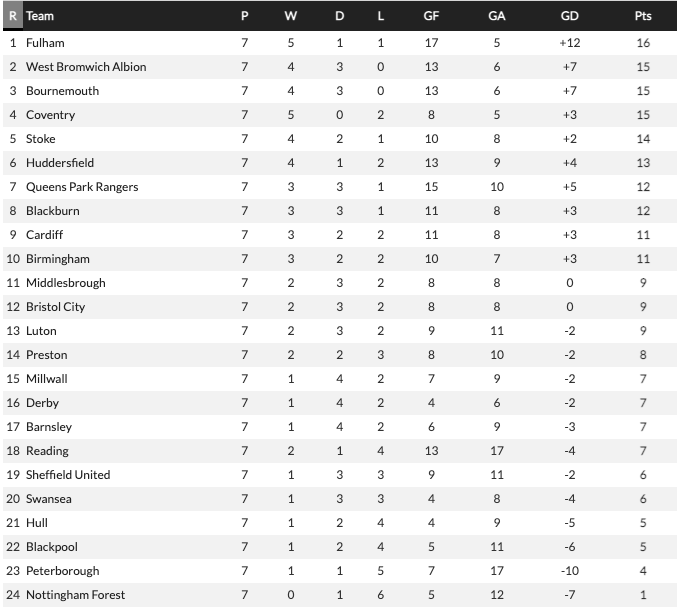Select the Peterborough team name
The width and height of the screenshot is (677, 610).
click(63, 571)
